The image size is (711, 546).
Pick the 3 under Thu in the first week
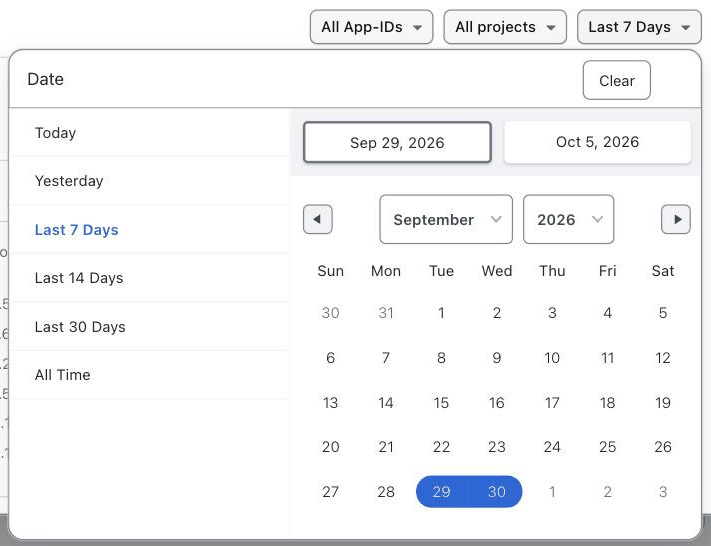[552, 313]
